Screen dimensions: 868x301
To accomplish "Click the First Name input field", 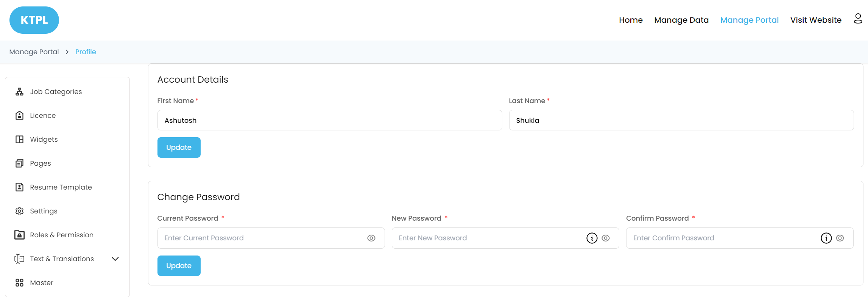I will pyautogui.click(x=329, y=121).
